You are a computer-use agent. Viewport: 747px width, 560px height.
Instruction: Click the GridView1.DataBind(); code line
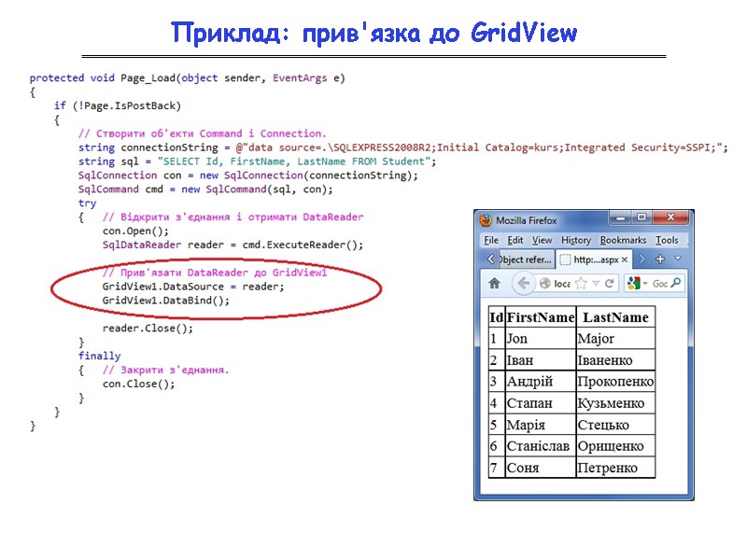tap(166, 301)
